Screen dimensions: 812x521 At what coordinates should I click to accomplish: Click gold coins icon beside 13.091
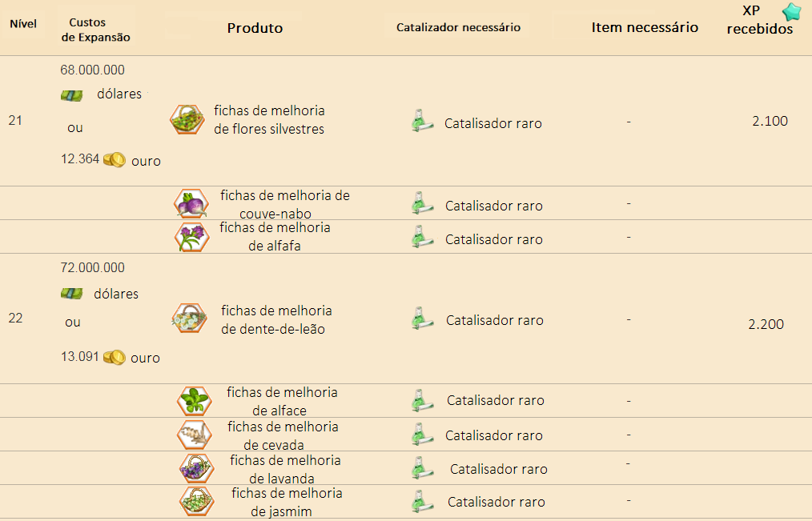coord(115,358)
